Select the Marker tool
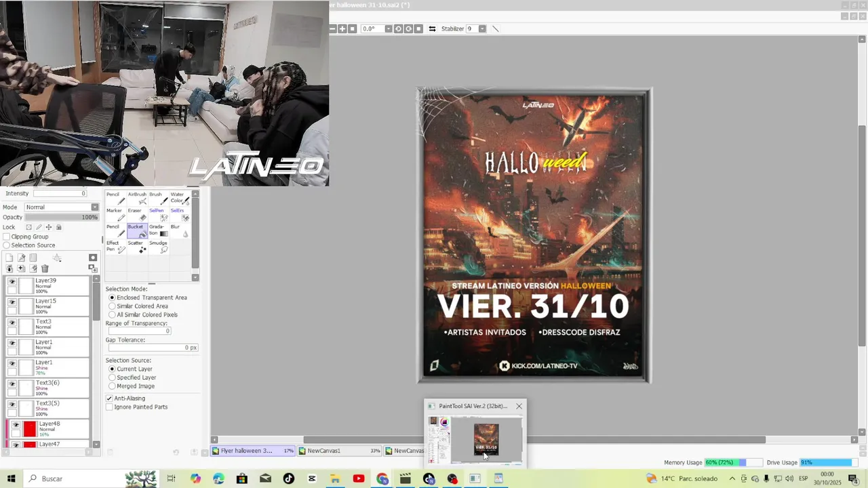The height and width of the screenshot is (488, 868). [x=115, y=214]
